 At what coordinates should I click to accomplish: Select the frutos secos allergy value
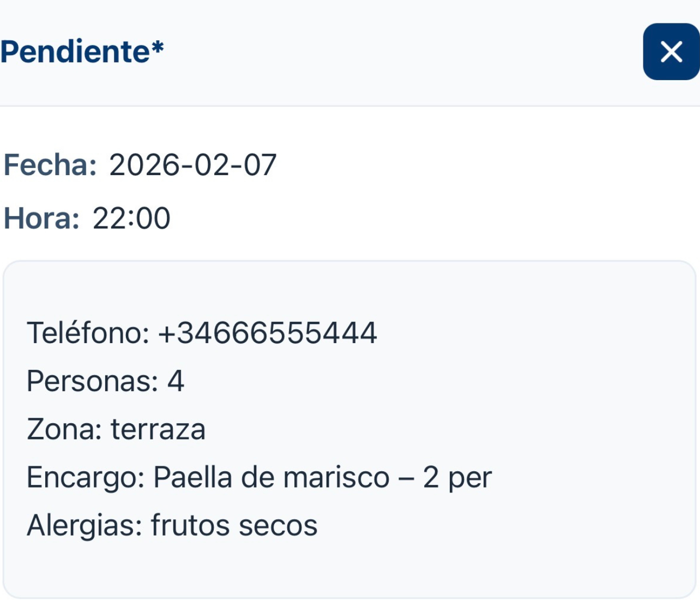point(234,525)
